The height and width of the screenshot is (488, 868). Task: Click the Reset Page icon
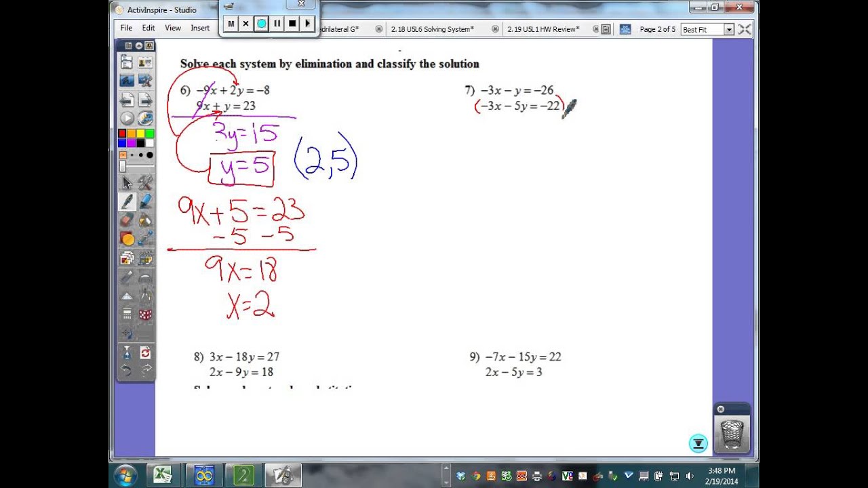(x=145, y=352)
